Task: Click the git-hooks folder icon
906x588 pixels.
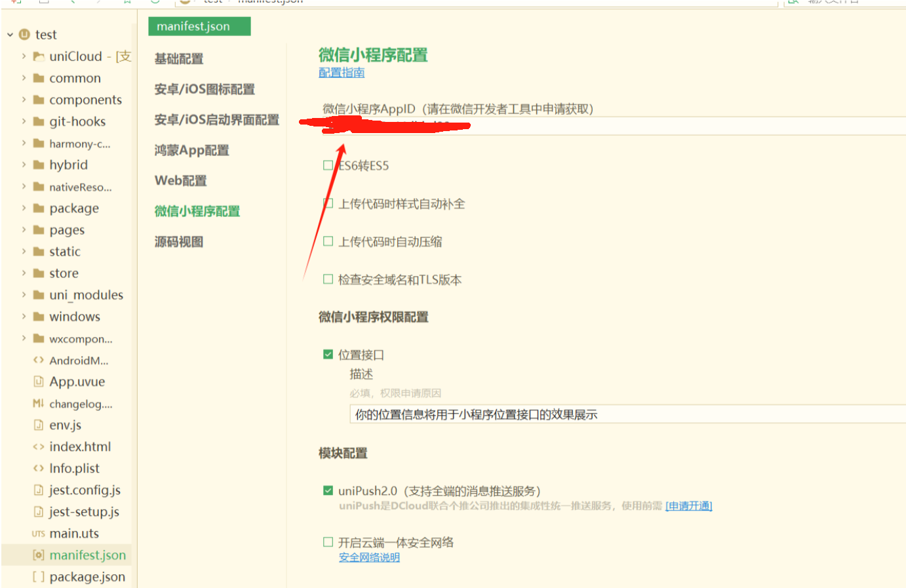Action: pyautogui.click(x=39, y=121)
